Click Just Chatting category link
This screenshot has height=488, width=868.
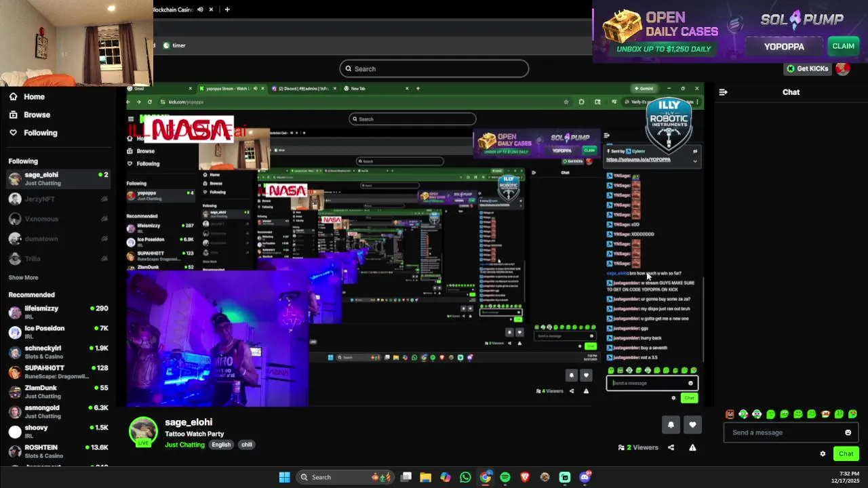pos(184,445)
